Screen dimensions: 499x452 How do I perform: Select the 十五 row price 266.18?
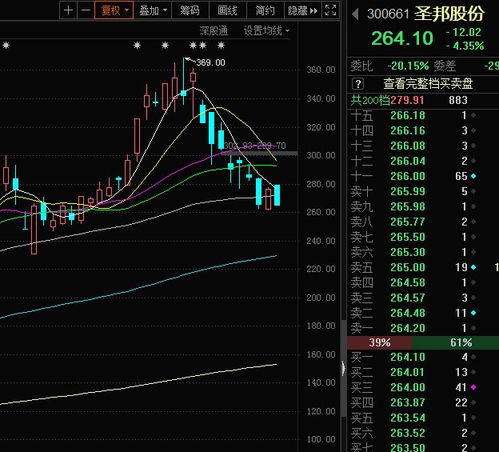click(408, 115)
